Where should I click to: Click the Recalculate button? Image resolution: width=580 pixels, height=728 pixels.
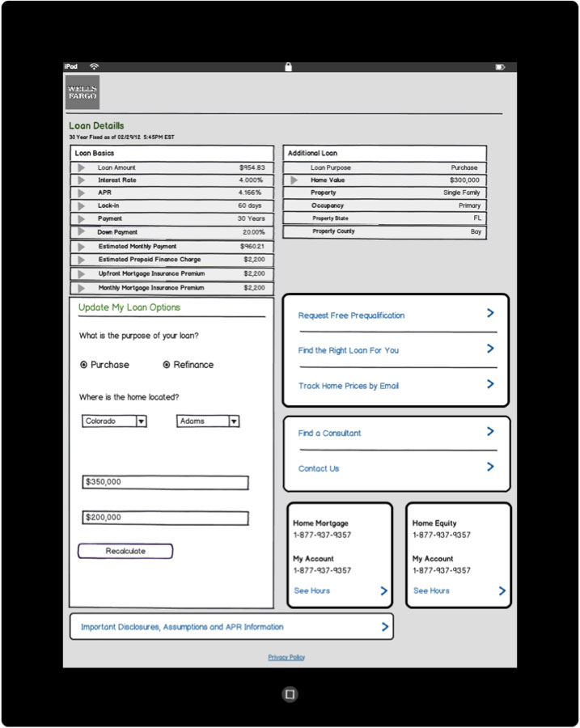pyautogui.click(x=125, y=552)
